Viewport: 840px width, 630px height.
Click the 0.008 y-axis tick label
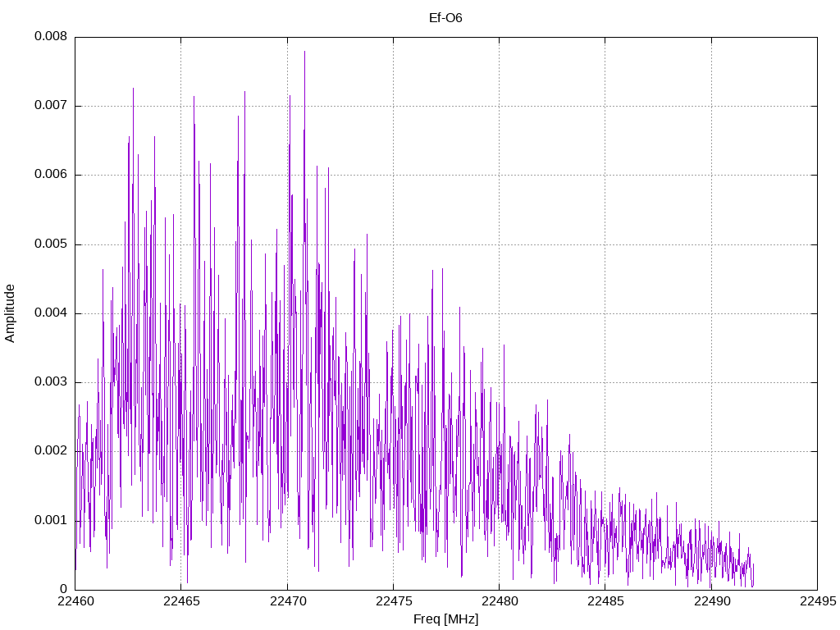pyautogui.click(x=51, y=36)
